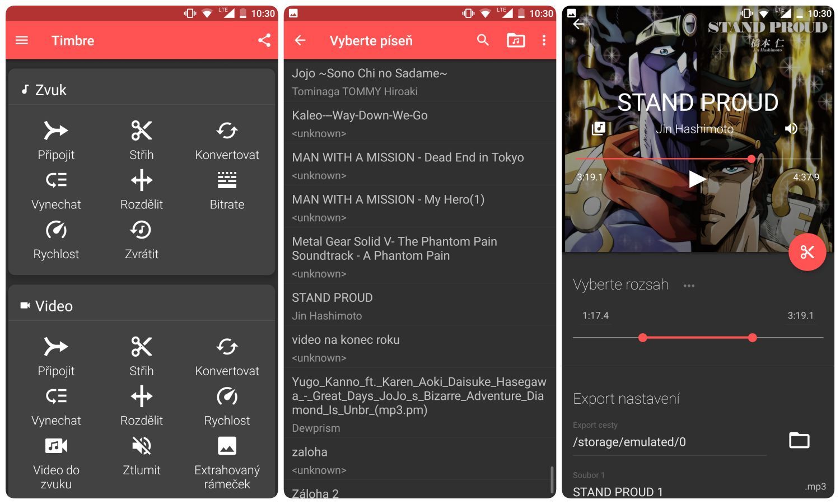Choose Kaleo Way Down We Go track

click(419, 123)
